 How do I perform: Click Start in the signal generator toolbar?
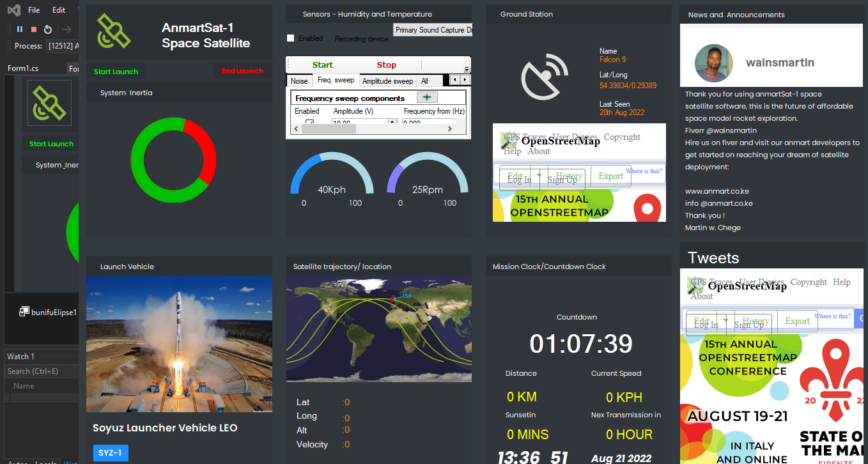[x=323, y=65]
